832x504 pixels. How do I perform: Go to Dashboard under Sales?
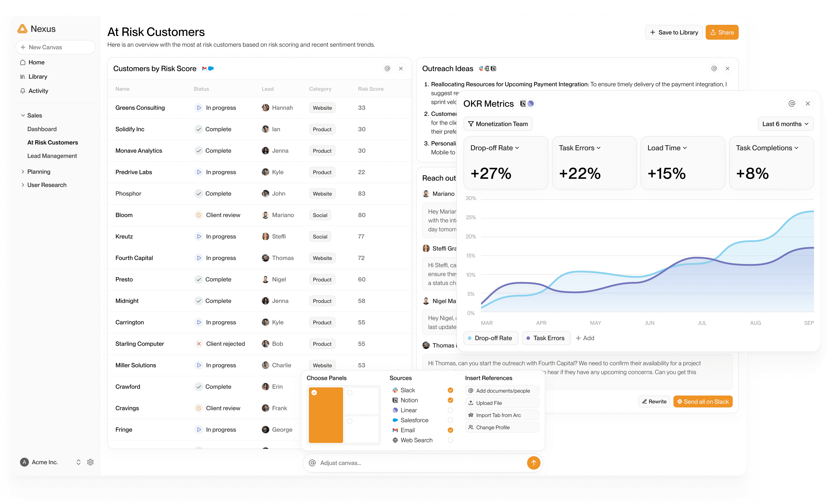pos(42,129)
